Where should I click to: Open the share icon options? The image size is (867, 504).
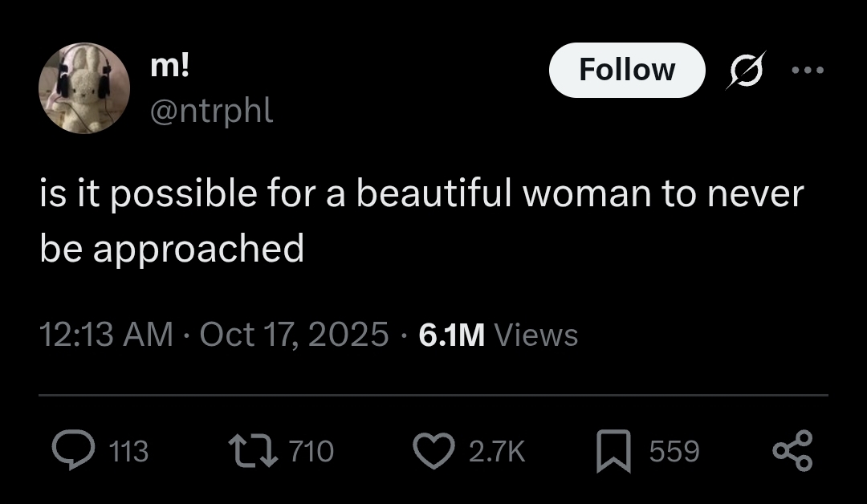pos(795,451)
